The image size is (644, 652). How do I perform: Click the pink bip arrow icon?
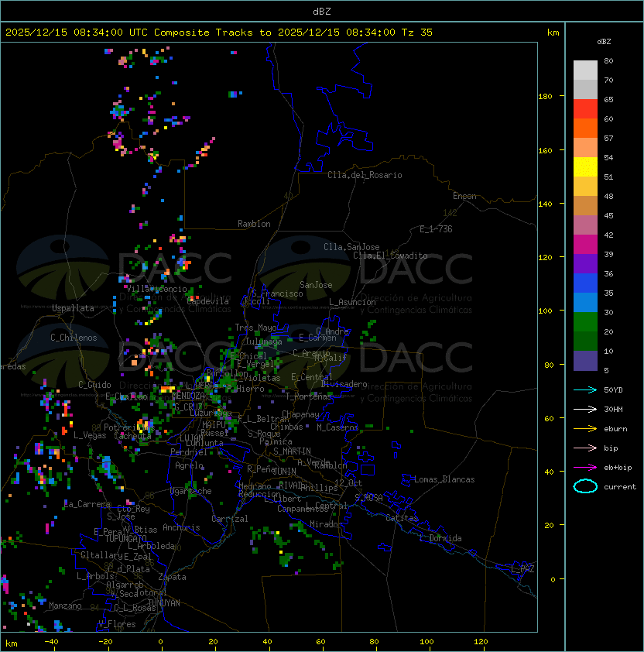(x=585, y=448)
